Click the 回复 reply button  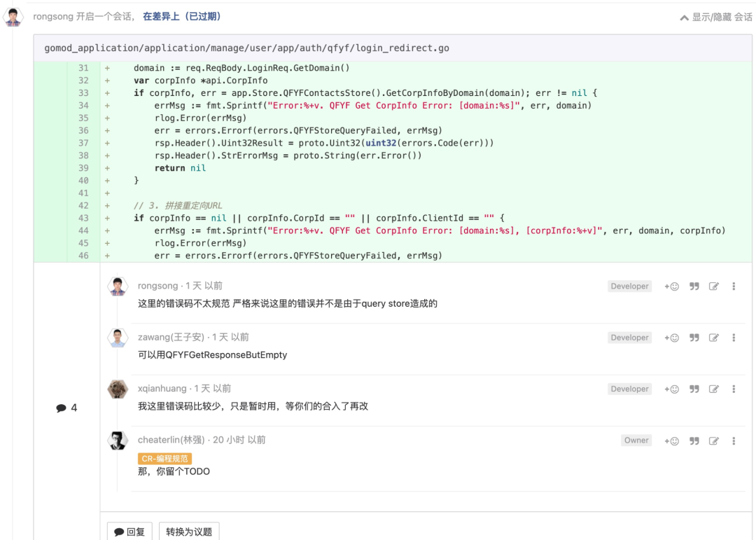[x=129, y=532]
